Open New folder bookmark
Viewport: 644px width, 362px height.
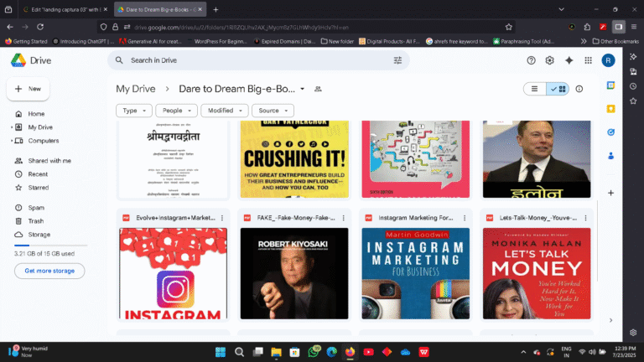tap(337, 41)
